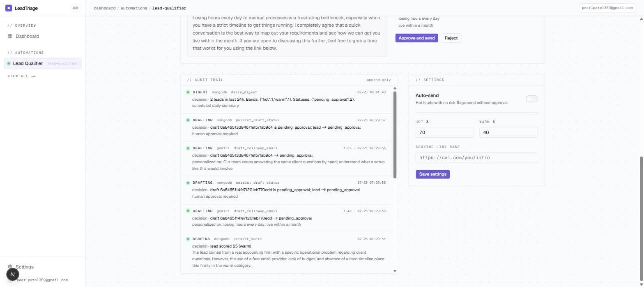This screenshot has width=644, height=287.
Task: Edit the WARM threshold field showing 40
Action: click(x=508, y=132)
